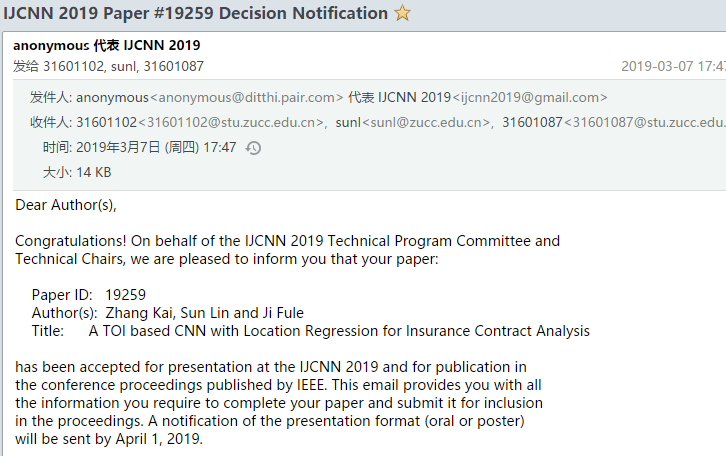Open the ijcnn2019@gmail.com address
The width and height of the screenshot is (726, 456).
point(530,98)
